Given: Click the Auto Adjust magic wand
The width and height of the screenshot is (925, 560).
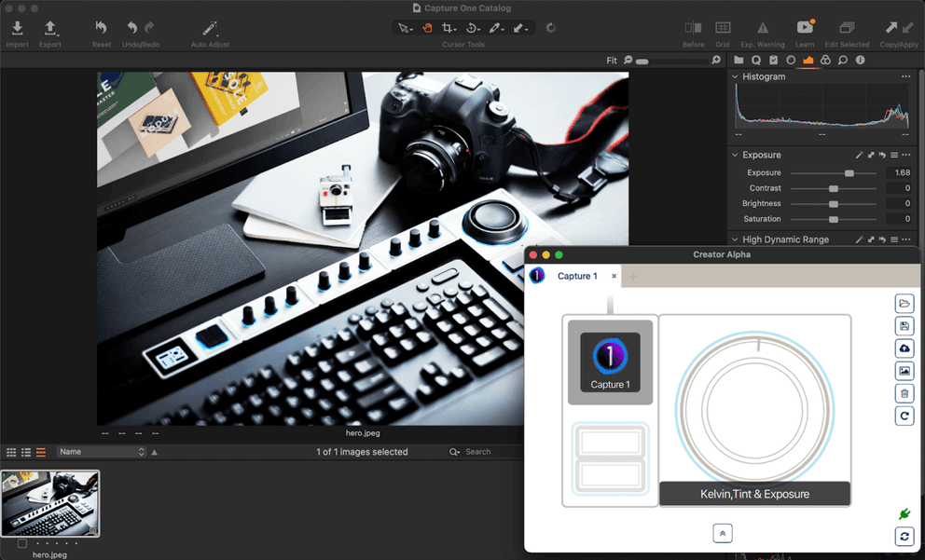Looking at the screenshot, I should point(210,29).
